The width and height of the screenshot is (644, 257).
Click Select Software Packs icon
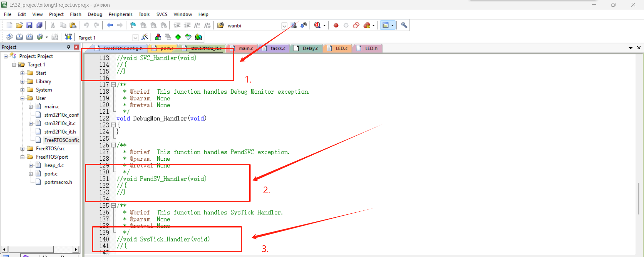point(188,37)
